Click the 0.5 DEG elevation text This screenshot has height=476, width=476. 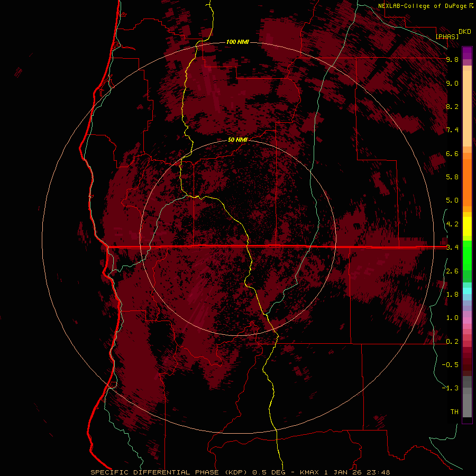click(269, 472)
